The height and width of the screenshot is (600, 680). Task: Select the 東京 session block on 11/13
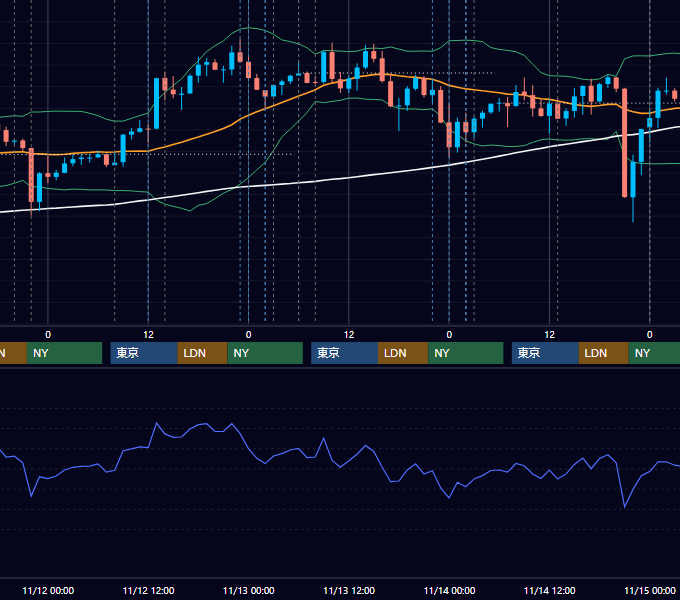344,353
